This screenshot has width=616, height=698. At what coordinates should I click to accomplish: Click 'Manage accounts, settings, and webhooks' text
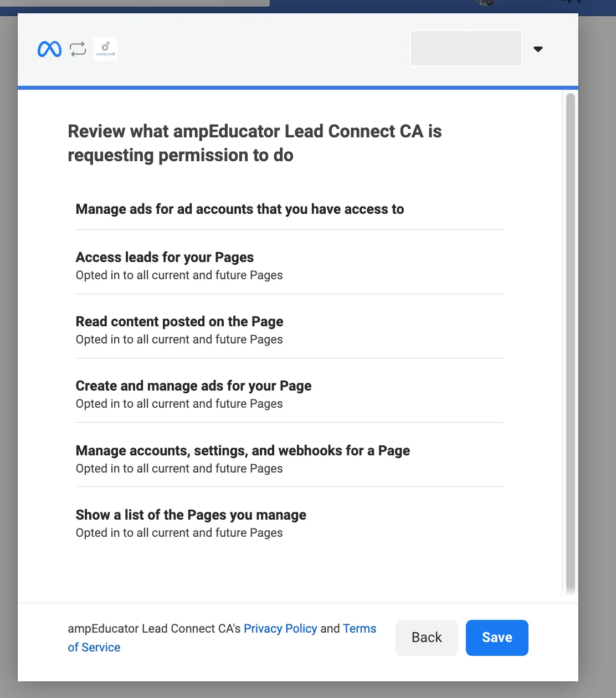tap(243, 451)
